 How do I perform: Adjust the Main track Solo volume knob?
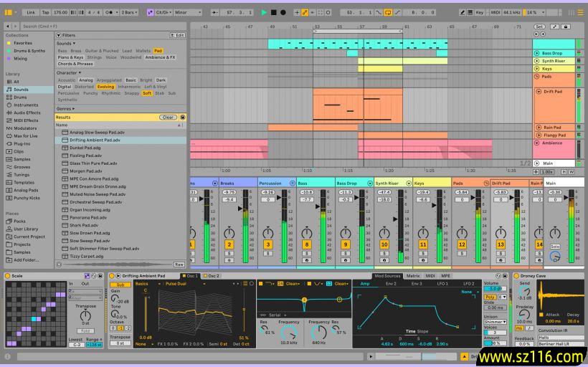tap(554, 256)
